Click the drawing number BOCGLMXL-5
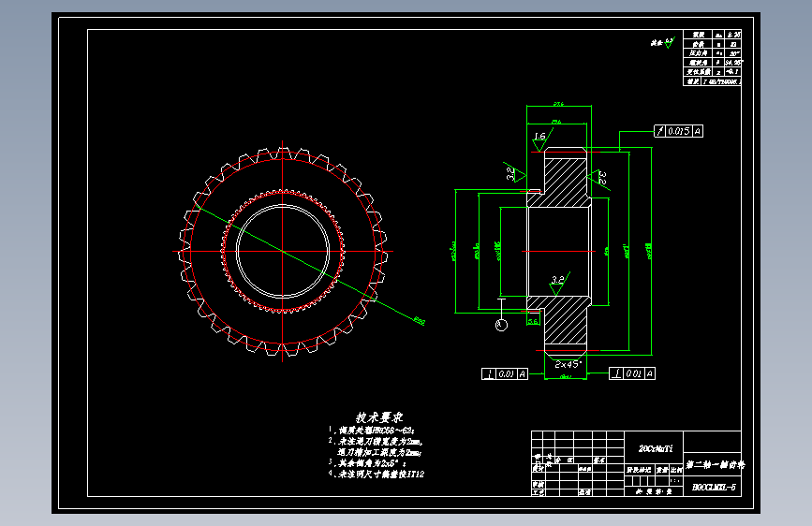Screen dimensions: 812x526 tap(714, 488)
